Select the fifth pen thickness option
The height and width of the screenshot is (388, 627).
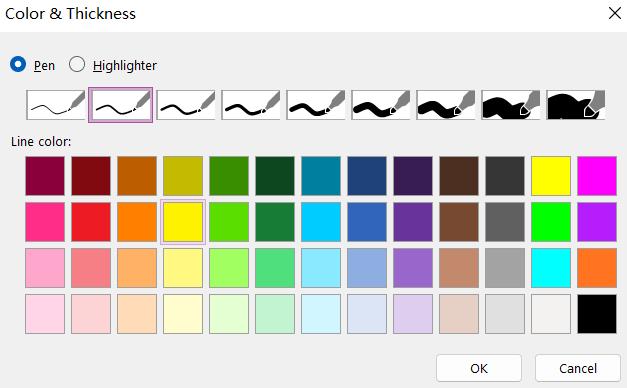(315, 105)
